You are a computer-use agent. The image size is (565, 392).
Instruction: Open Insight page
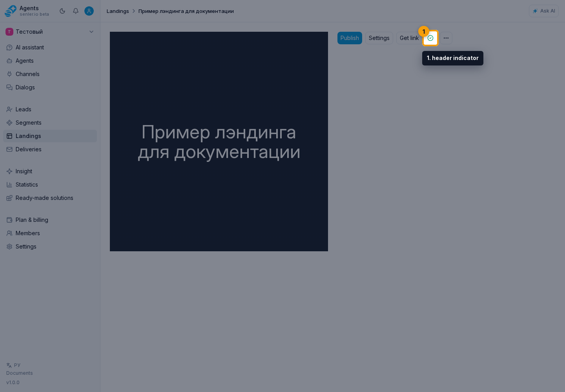click(50, 171)
